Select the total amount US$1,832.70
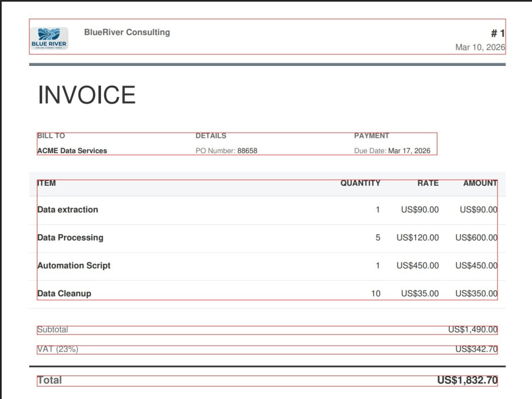This screenshot has width=532, height=399. coord(467,380)
